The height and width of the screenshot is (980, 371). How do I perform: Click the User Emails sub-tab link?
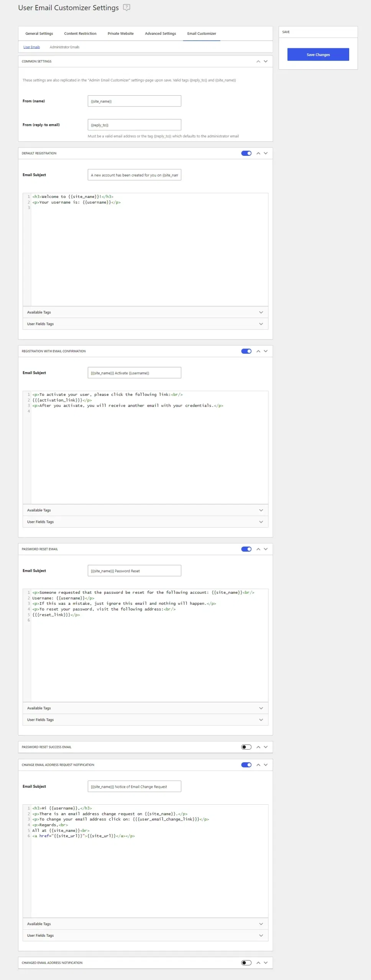coord(31,47)
